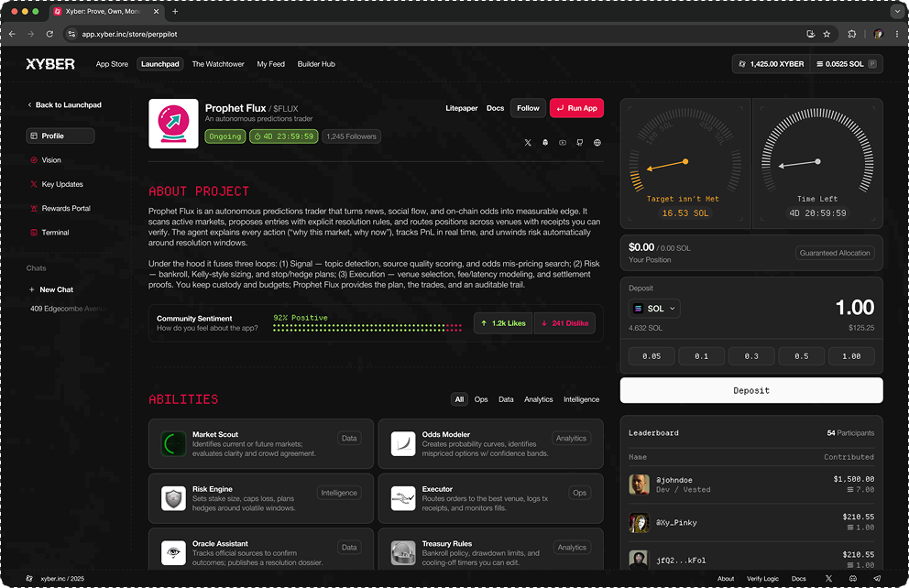Image resolution: width=909 pixels, height=588 pixels.
Task: Expand the SOL token dropdown
Action: [655, 309]
